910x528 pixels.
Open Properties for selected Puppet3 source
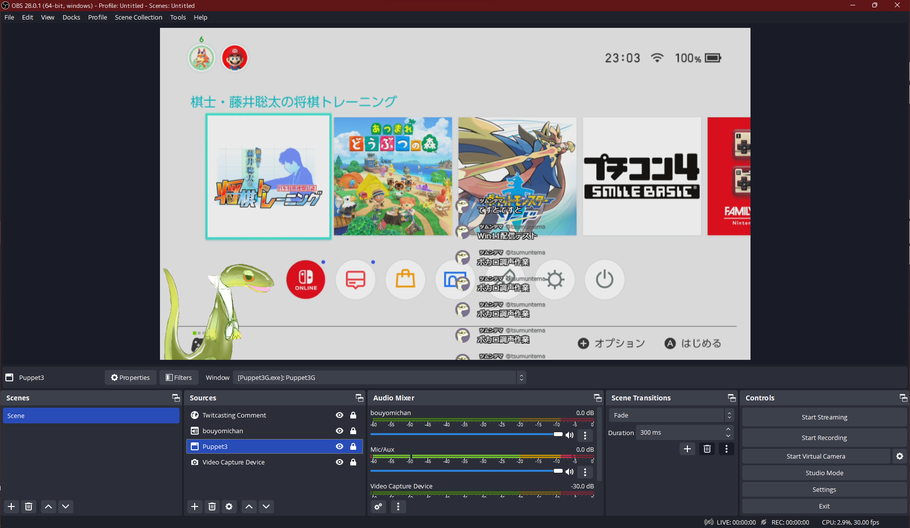[x=131, y=378]
